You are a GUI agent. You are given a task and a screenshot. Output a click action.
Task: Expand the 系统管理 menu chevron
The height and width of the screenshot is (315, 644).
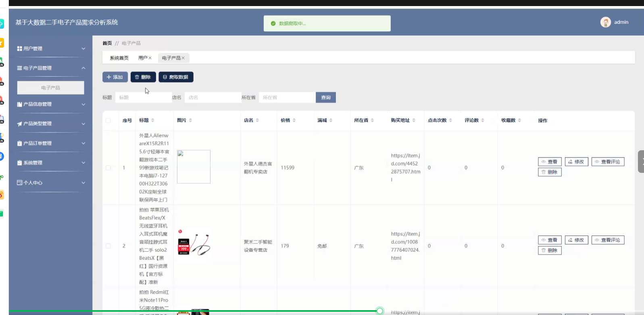click(x=83, y=163)
